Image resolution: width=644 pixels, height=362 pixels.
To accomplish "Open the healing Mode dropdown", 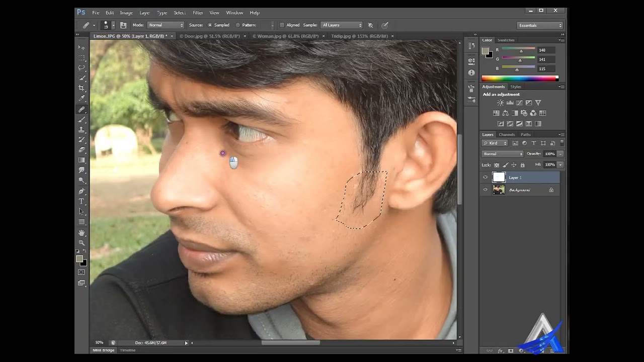I will click(166, 25).
